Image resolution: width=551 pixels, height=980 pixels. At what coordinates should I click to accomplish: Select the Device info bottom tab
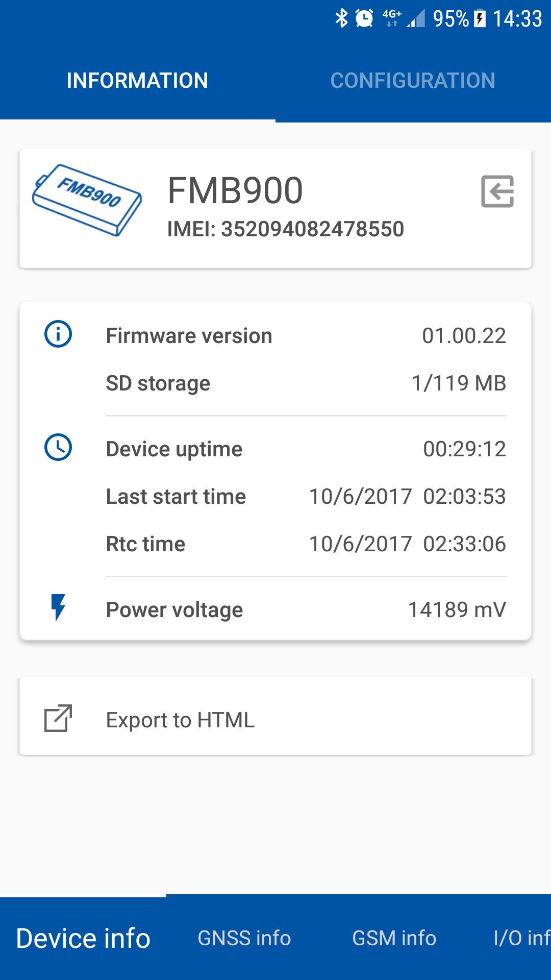83,938
